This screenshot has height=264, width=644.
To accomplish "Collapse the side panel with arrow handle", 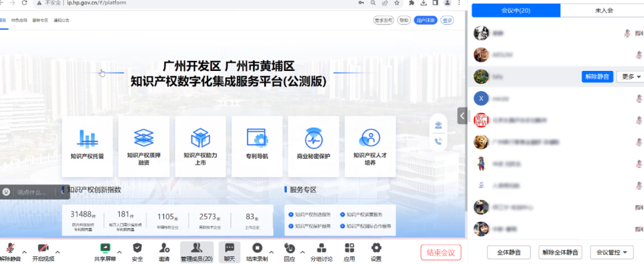I will coord(462,115).
